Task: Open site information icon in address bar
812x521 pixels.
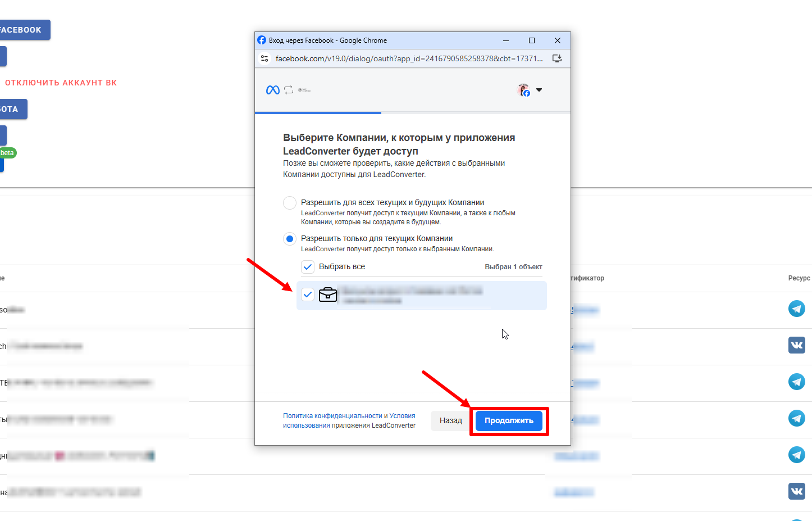Action: [264, 58]
